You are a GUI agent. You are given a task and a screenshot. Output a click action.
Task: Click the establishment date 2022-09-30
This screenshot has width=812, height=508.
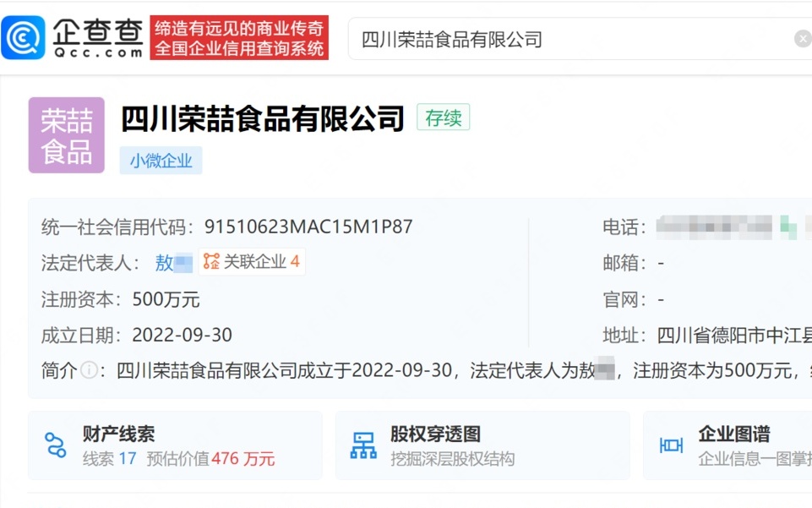(x=182, y=335)
